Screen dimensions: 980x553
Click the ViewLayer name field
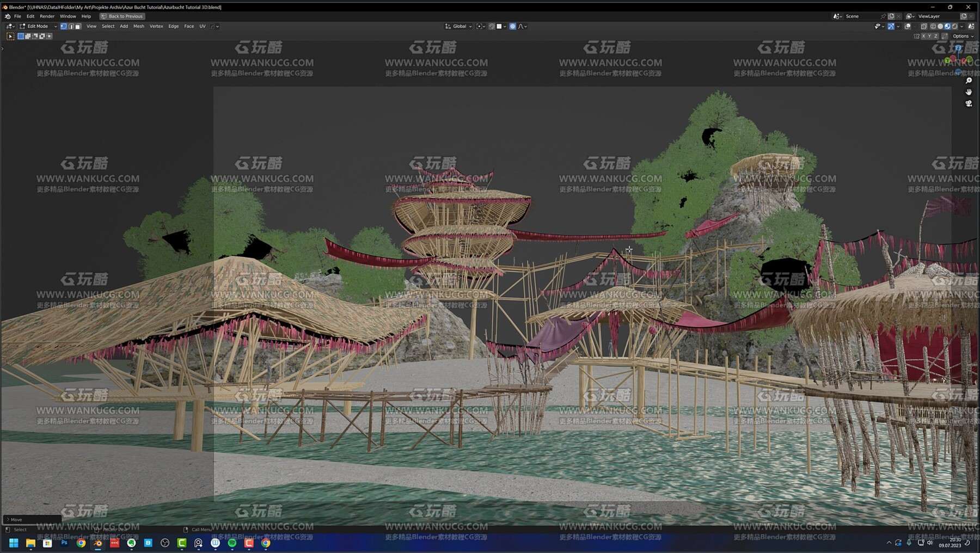(x=938, y=16)
